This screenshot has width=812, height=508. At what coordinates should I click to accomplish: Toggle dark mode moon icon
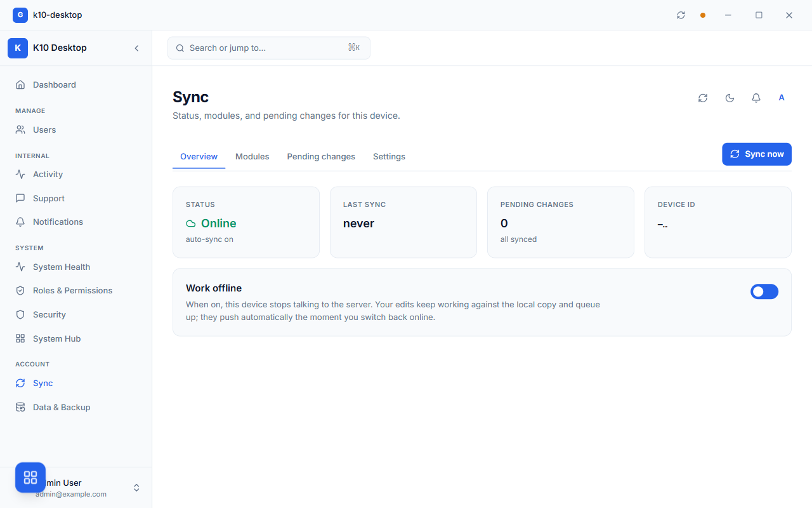[730, 98]
